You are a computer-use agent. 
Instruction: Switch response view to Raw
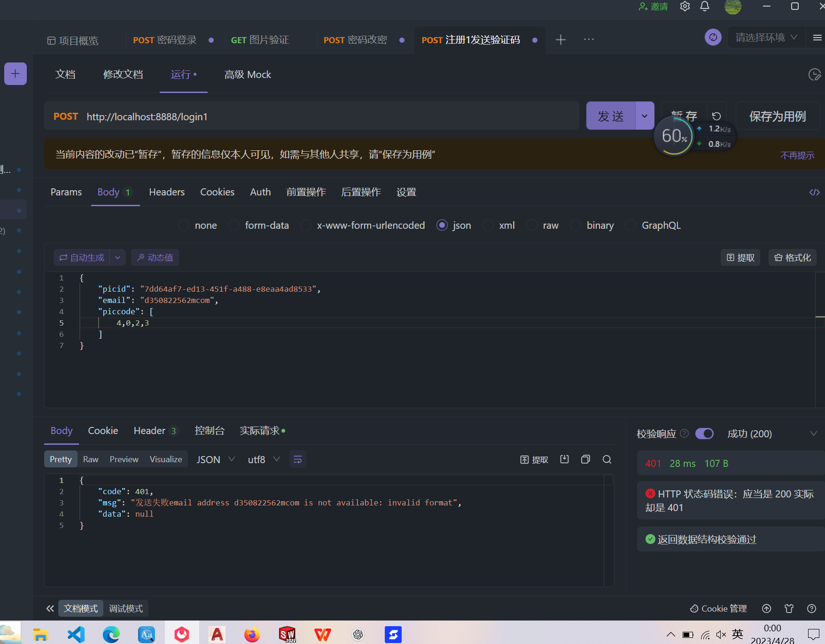tap(91, 459)
